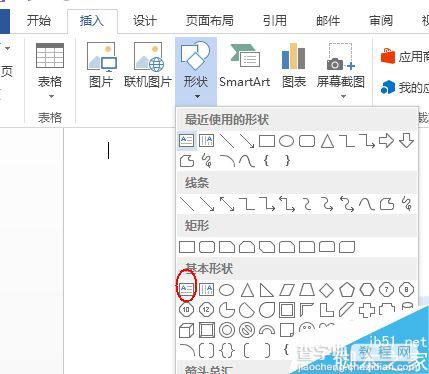
Task: Choose the left brace in recently used shapes
Action: 266,161
